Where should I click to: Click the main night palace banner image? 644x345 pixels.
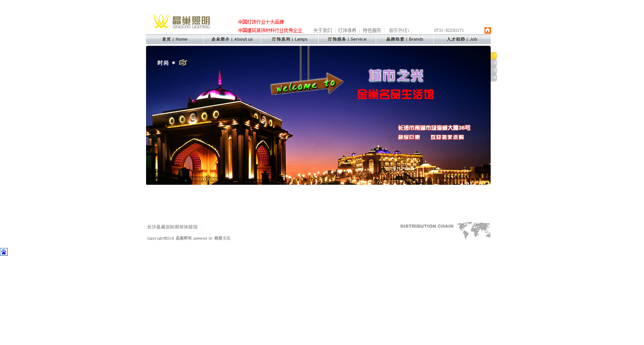pos(318,115)
